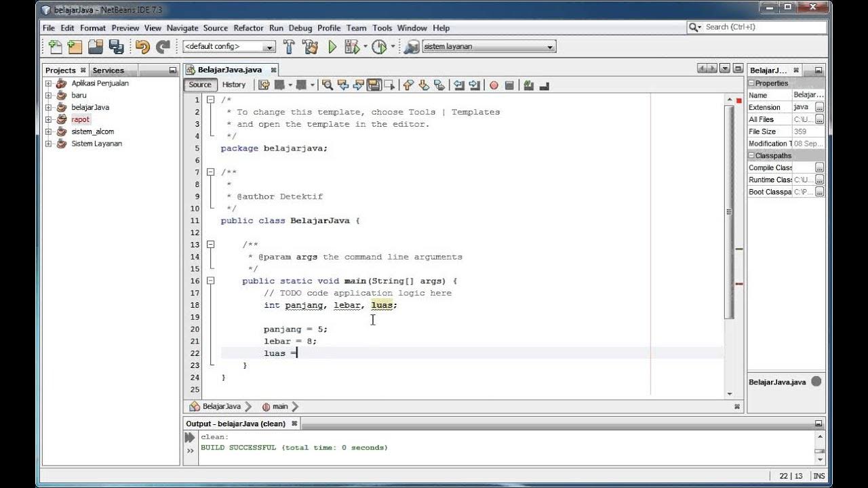The image size is (868, 488).
Task: Click the Find Selection magnifier icon
Action: tap(328, 85)
